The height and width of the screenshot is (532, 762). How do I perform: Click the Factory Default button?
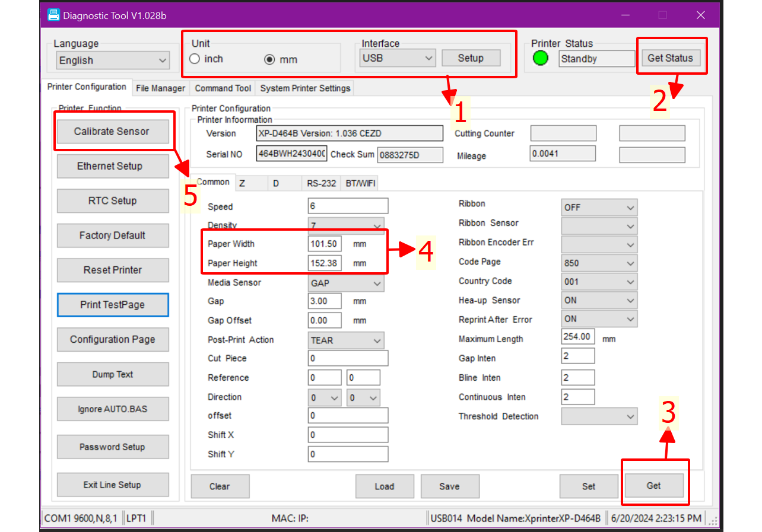tap(113, 235)
